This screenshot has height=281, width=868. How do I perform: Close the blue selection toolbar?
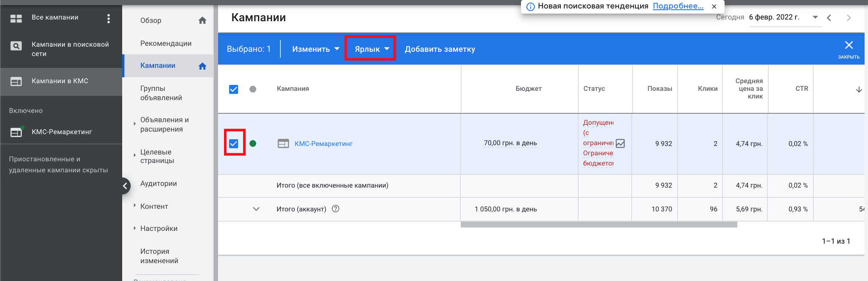(x=848, y=45)
